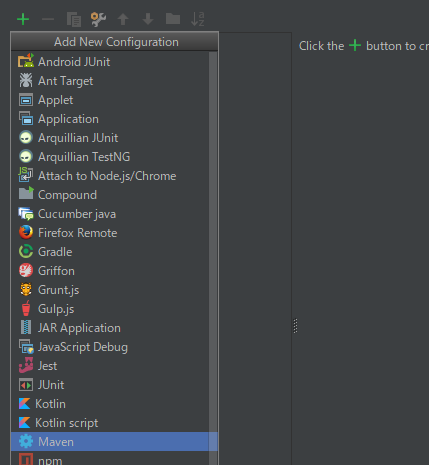Select JavaScript Debug configuration
429x465 pixels.
click(x=110, y=347)
